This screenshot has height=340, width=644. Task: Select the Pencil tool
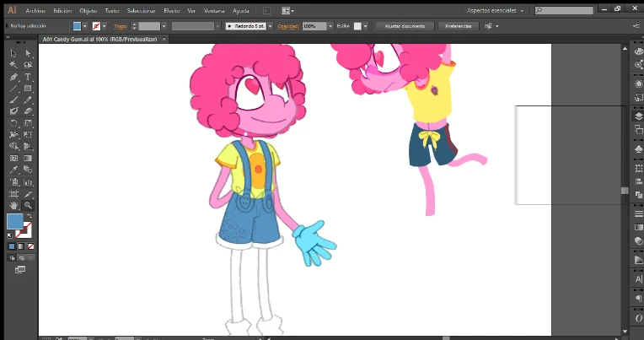[x=28, y=100]
